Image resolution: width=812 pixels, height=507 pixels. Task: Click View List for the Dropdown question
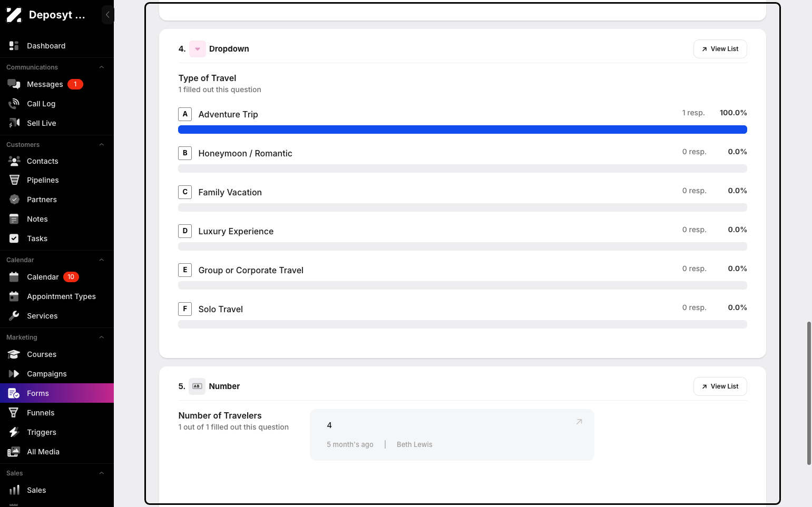tap(720, 49)
